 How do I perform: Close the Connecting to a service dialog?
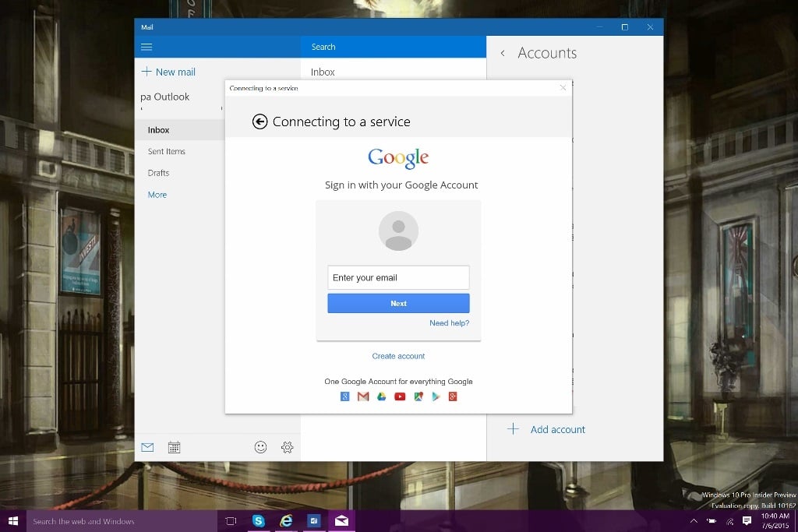[x=563, y=88]
